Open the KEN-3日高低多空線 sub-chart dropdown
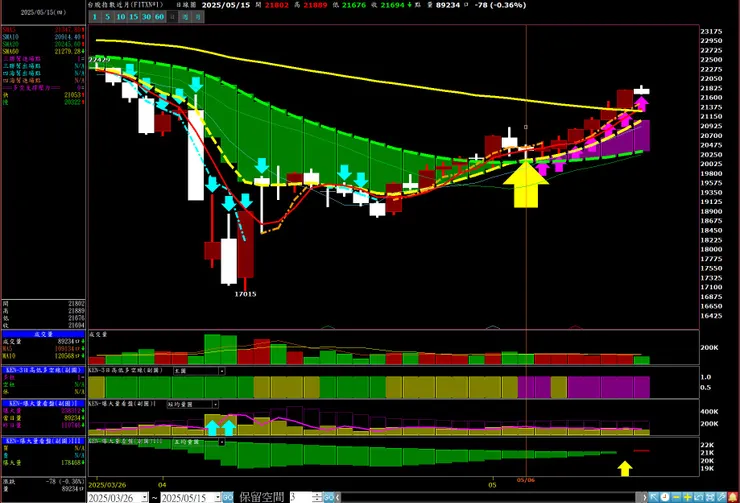Screen dimensions: 740x503 [222, 371]
